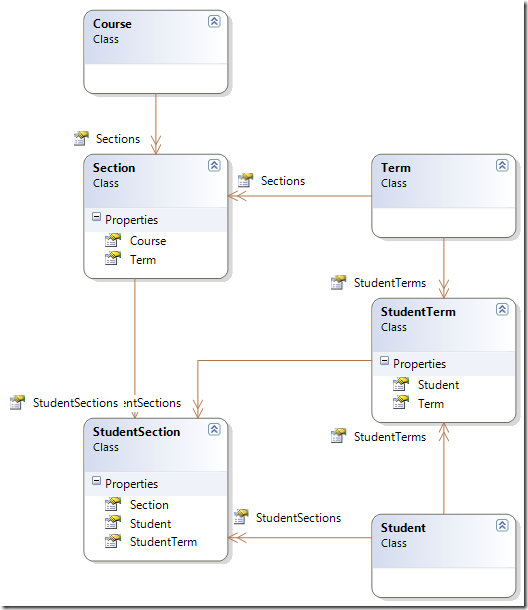528x610 pixels.
Task: Select the Sections association icon near Term
Action: coord(246,180)
